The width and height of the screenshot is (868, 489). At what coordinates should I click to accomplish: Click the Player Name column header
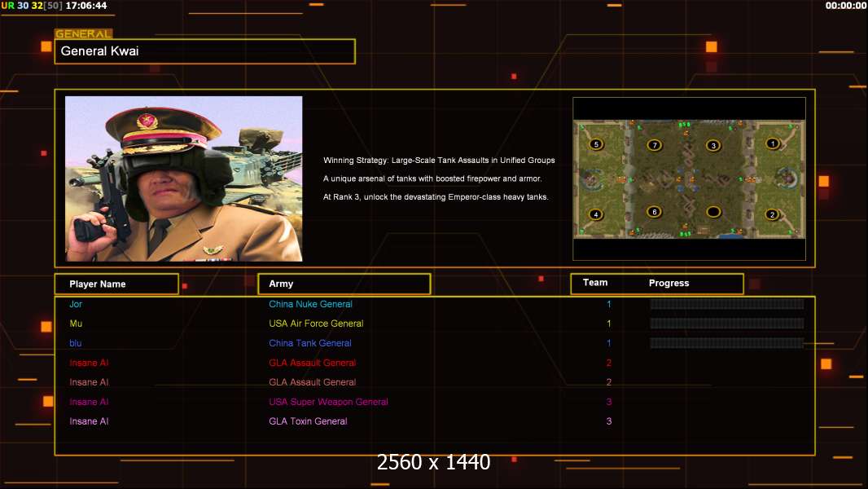[116, 284]
